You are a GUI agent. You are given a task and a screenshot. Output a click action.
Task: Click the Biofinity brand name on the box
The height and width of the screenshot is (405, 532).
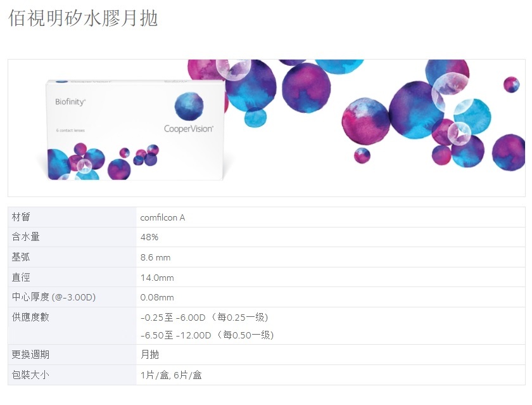[70, 101]
